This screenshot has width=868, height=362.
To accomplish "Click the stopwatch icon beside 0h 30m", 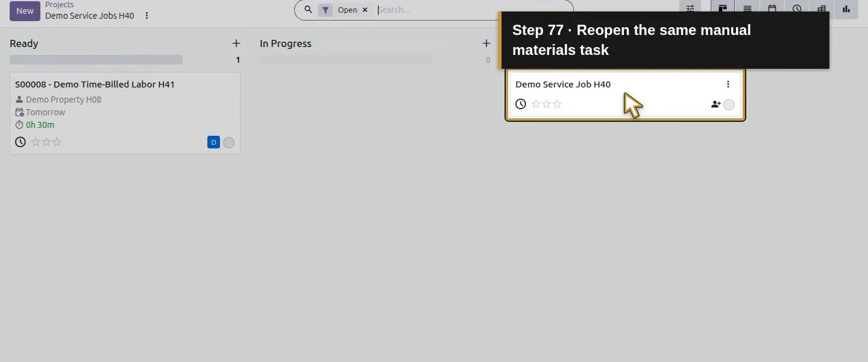I will coord(19,125).
